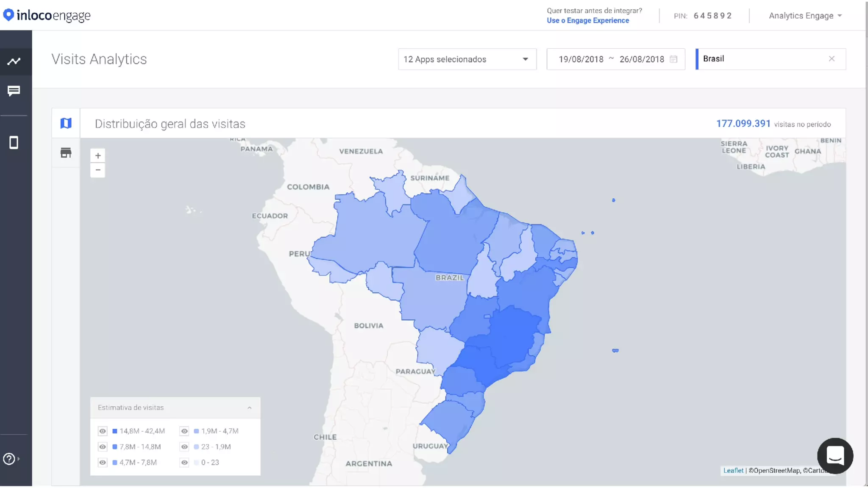Open the Use o Engage Experience link
Viewport: 868px width, 488px height.
[587, 20]
